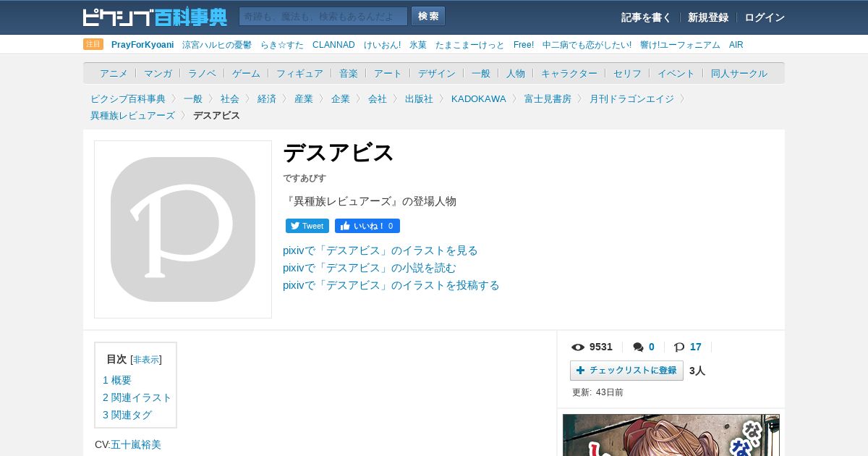Open the らき☆すた trending tag
Viewport: 868px width, 456px height.
pos(282,45)
